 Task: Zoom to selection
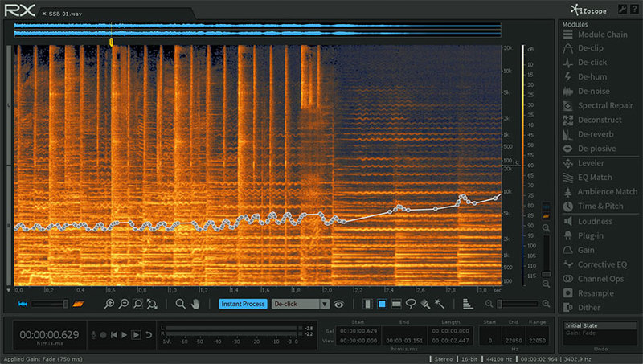137,304
